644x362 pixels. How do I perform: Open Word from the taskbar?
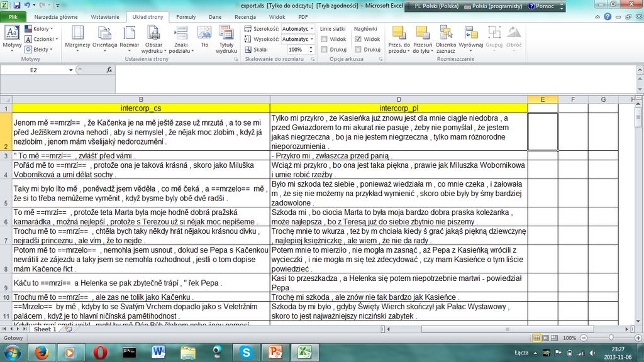158,353
